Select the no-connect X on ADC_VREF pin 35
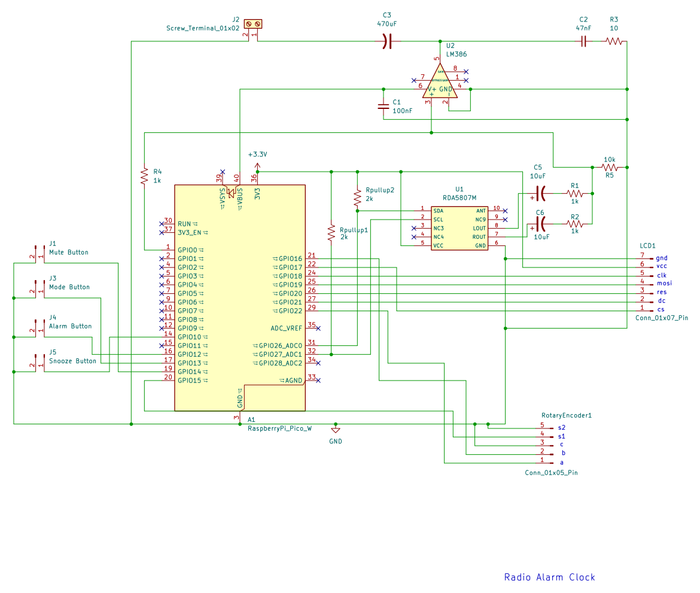The image size is (700, 593). (x=318, y=328)
